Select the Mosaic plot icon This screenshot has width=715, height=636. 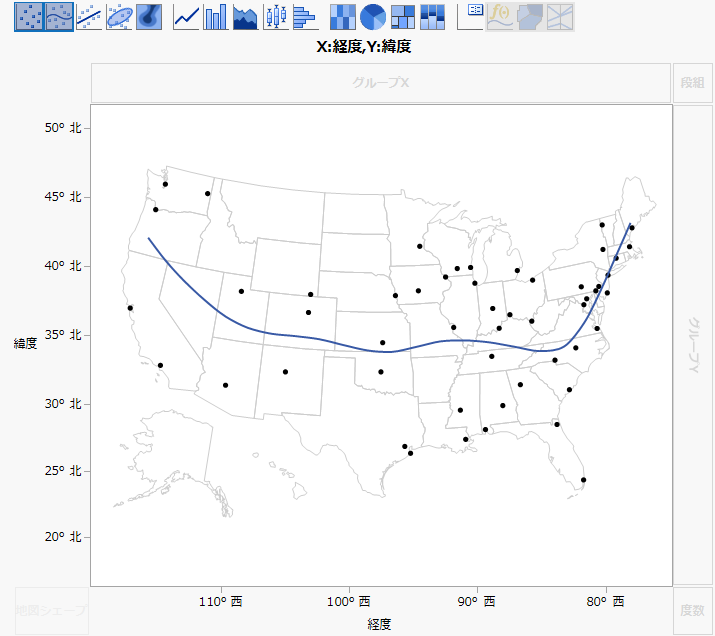(x=432, y=17)
